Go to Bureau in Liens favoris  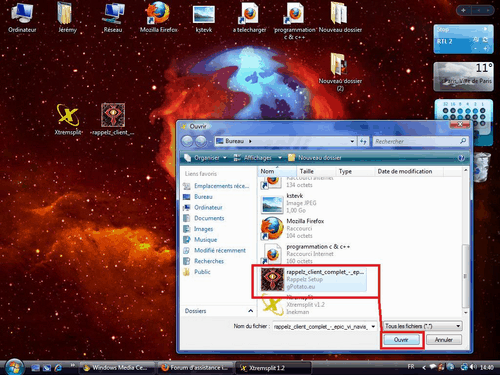[x=198, y=197]
